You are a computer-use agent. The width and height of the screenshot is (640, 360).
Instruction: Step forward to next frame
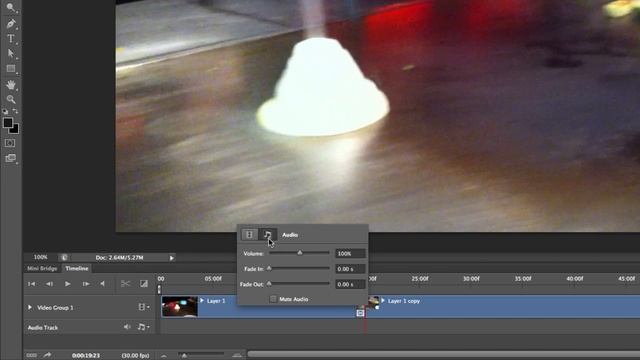pyautogui.click(x=86, y=284)
